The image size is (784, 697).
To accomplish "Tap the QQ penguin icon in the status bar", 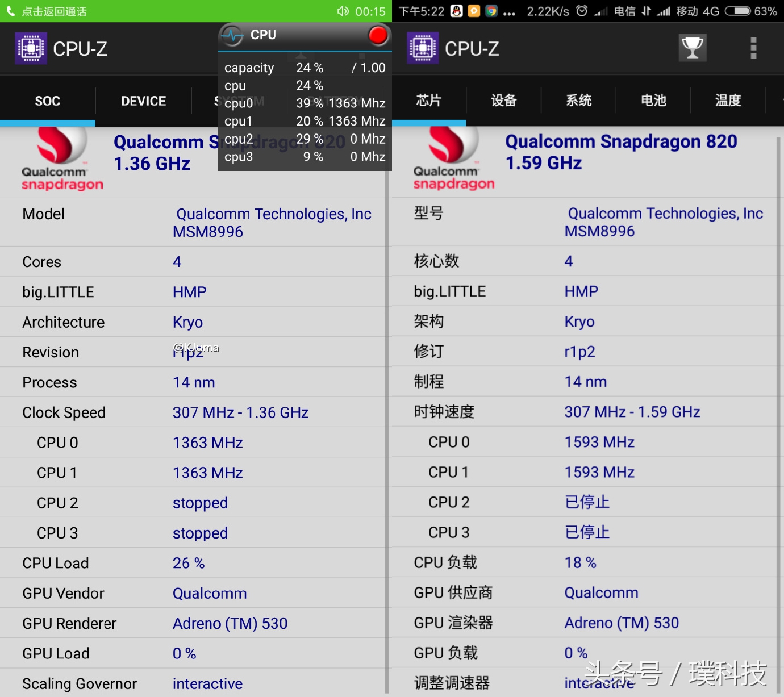I will coord(457,11).
